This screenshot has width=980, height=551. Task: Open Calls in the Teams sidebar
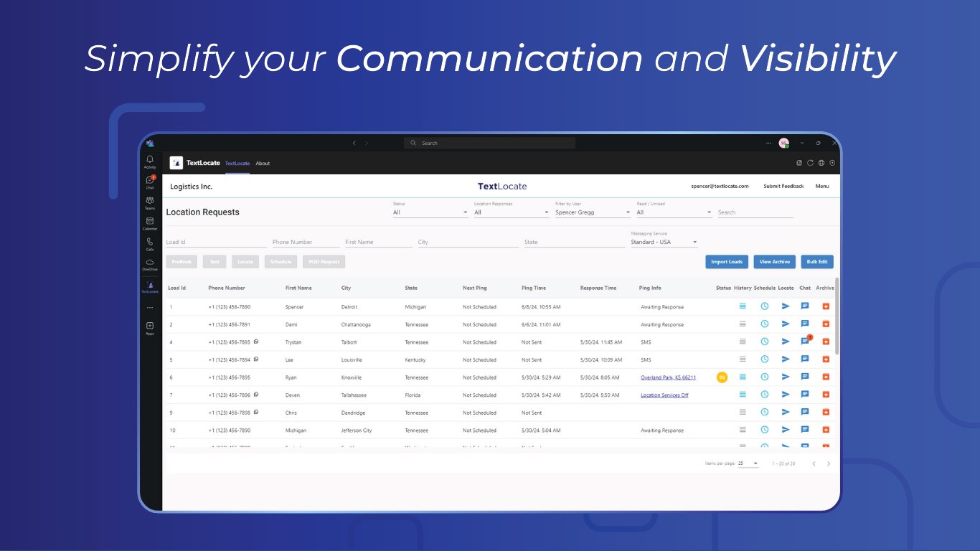150,244
